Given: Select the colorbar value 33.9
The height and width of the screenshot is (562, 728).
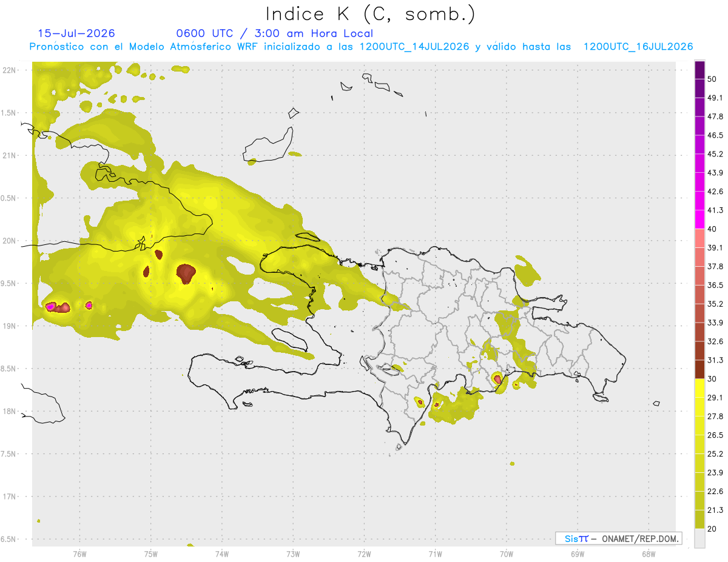Looking at the screenshot, I should [715, 323].
